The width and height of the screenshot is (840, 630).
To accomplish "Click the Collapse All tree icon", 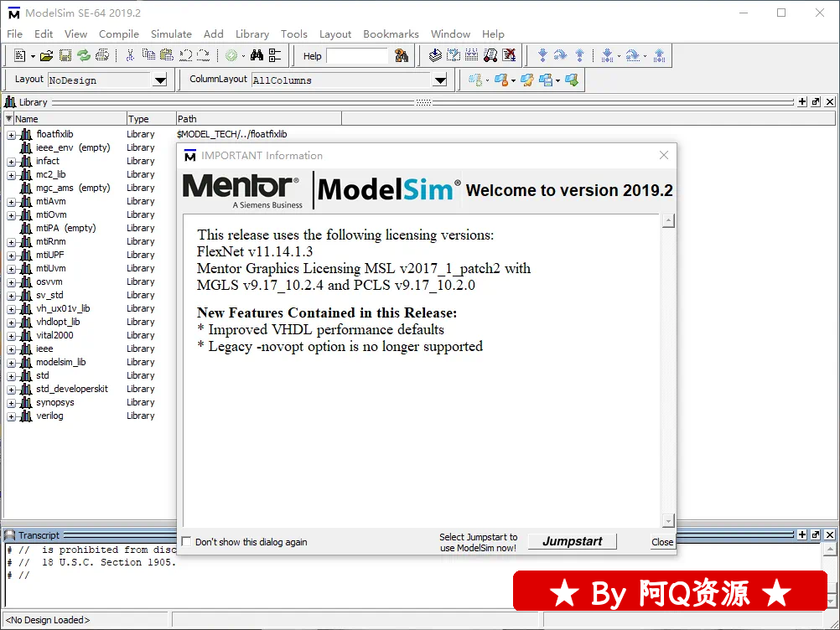I will click(x=275, y=55).
